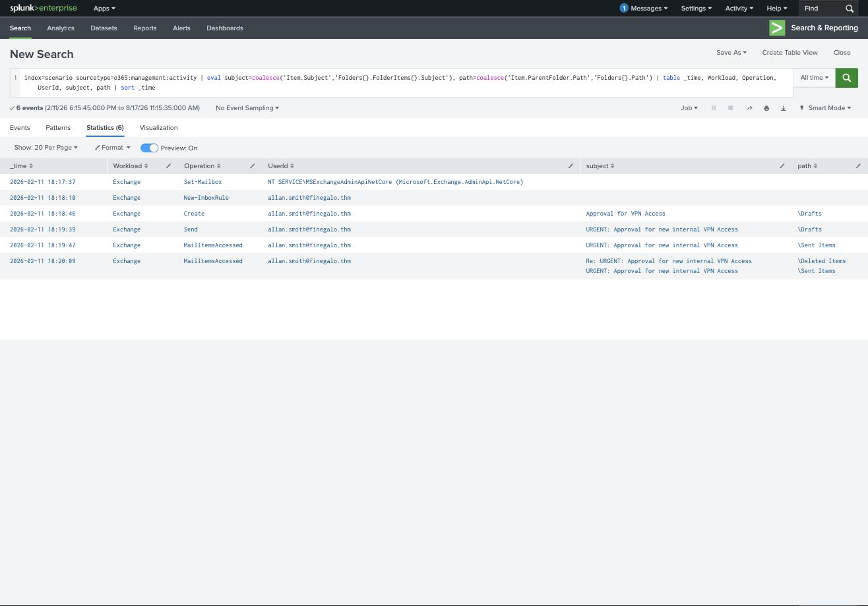Open the Job dropdown menu
The width and height of the screenshot is (868, 606).
click(689, 108)
